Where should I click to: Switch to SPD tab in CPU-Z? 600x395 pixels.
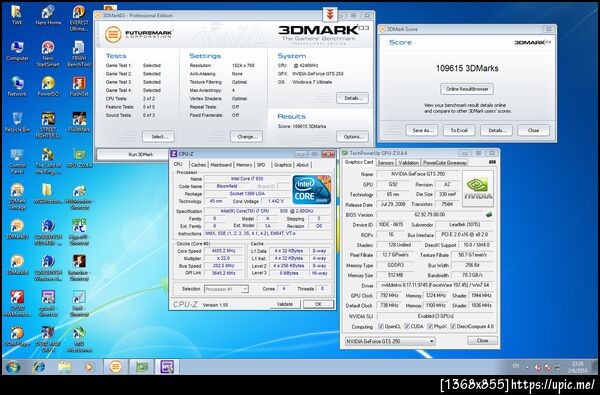click(261, 165)
